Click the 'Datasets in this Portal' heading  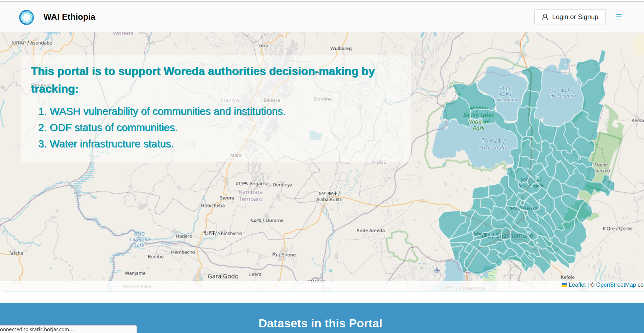coord(320,323)
